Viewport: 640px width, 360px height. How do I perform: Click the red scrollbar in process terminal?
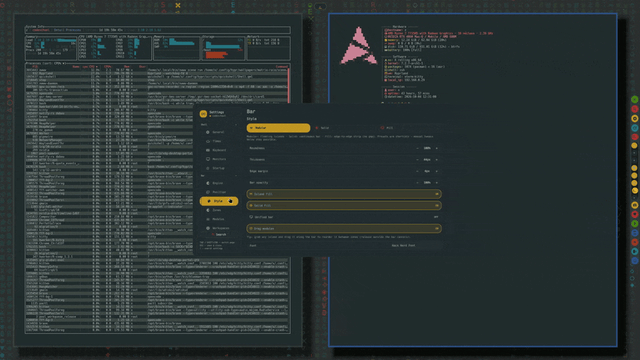289,85
